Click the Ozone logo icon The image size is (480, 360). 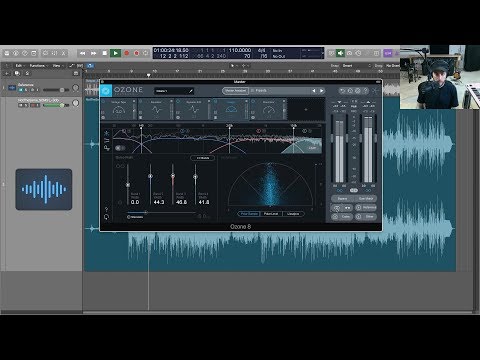(x=106, y=91)
